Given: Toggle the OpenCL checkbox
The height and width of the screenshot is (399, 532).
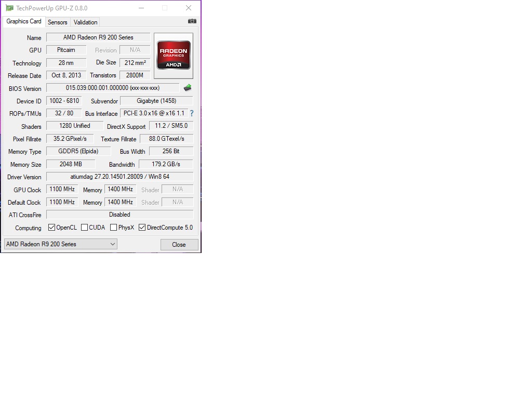Looking at the screenshot, I should (x=51, y=228).
